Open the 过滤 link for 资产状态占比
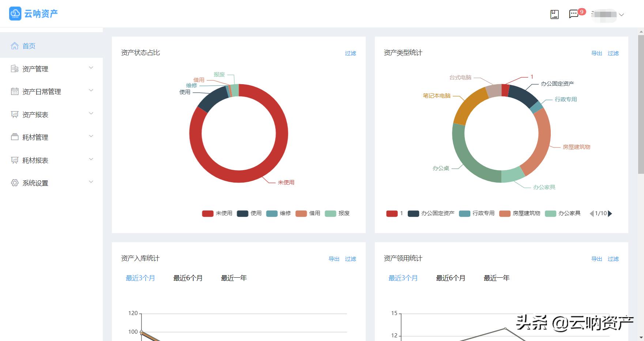The height and width of the screenshot is (341, 644). 350,53
